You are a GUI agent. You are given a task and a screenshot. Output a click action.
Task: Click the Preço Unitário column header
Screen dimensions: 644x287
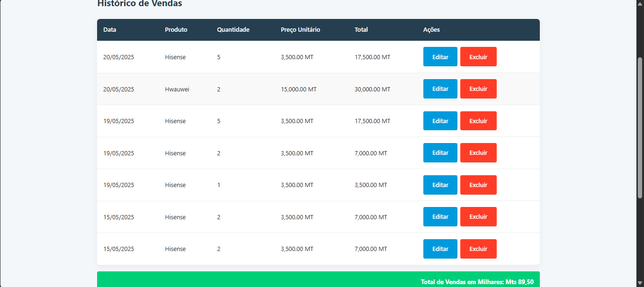coord(300,30)
